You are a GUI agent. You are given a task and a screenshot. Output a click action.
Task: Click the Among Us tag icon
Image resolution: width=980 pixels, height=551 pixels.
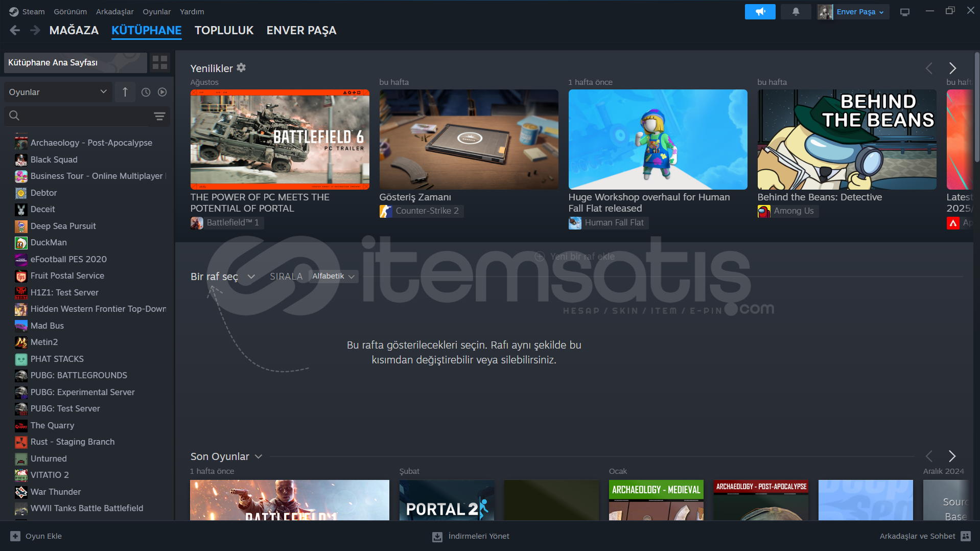click(764, 211)
